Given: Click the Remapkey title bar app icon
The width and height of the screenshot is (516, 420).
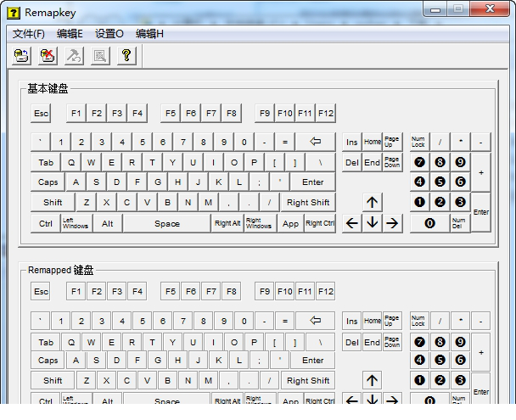Looking at the screenshot, I should coord(14,13).
